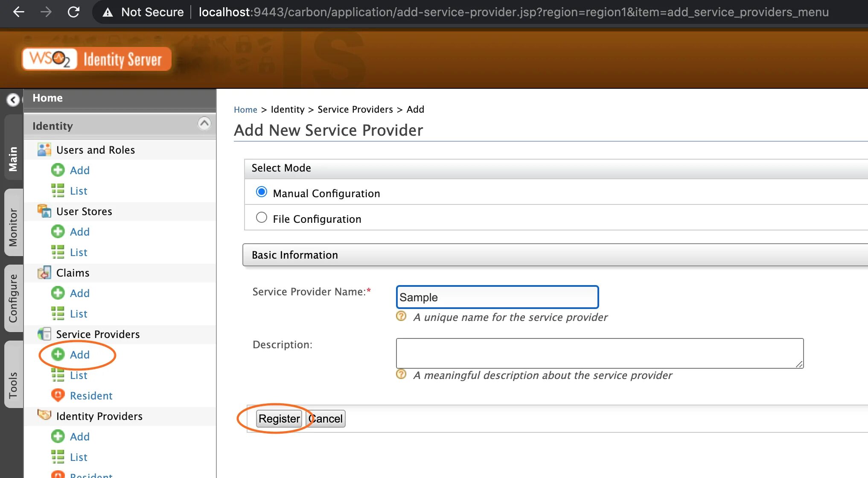
Task: Click the Users and Roles icon
Action: (x=44, y=150)
